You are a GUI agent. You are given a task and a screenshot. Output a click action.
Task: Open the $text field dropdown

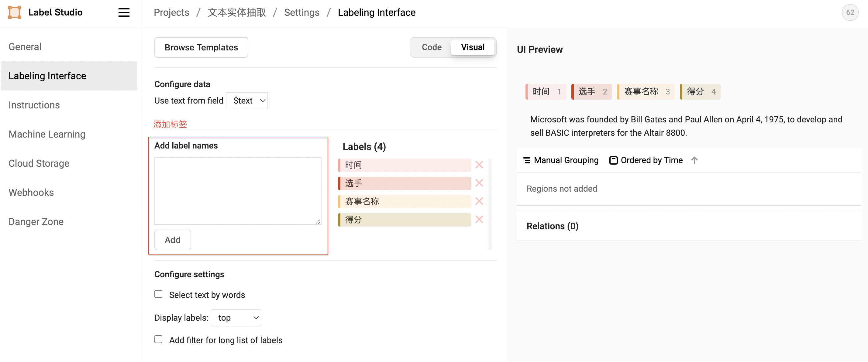[x=247, y=101]
